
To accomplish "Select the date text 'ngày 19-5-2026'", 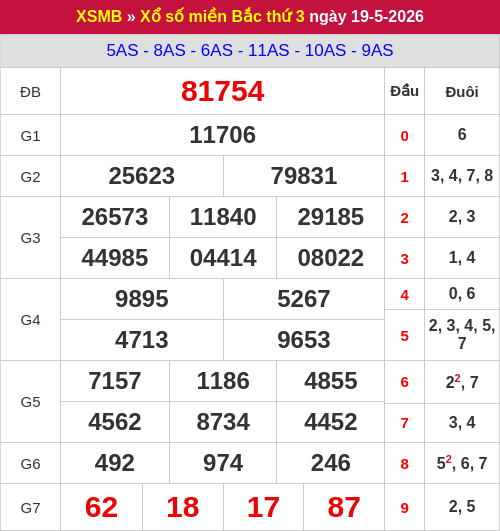I will pyautogui.click(x=367, y=17).
